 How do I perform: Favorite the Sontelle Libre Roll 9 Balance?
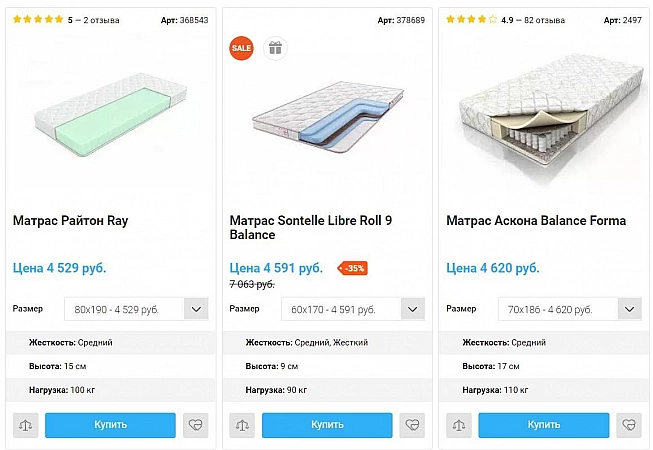click(x=412, y=425)
